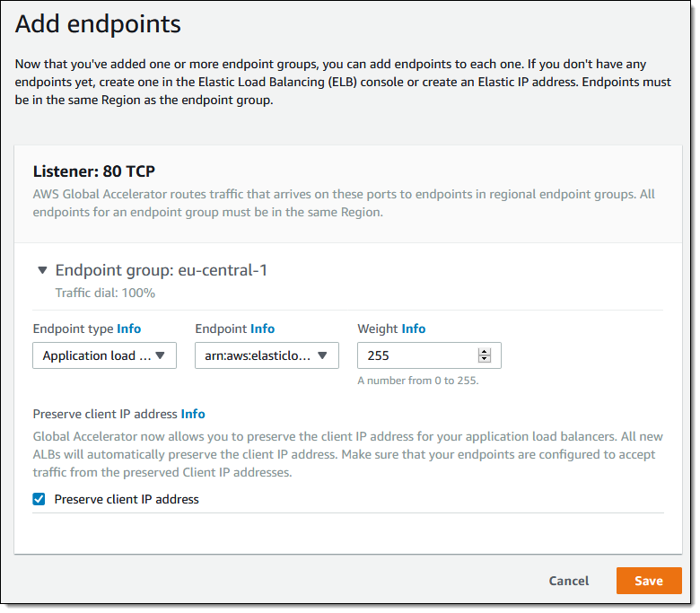Decrease weight with the down stepper arrow
This screenshot has width=700, height=613.
coord(485,360)
